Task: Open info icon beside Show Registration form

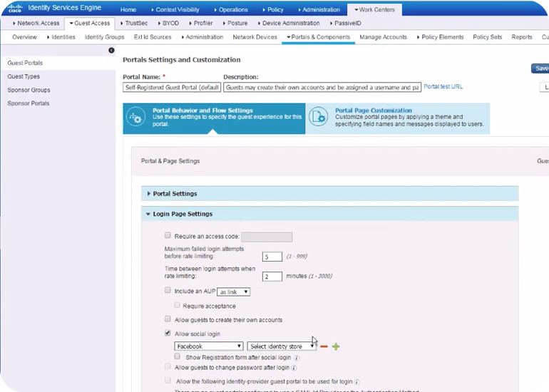Action: point(297,358)
